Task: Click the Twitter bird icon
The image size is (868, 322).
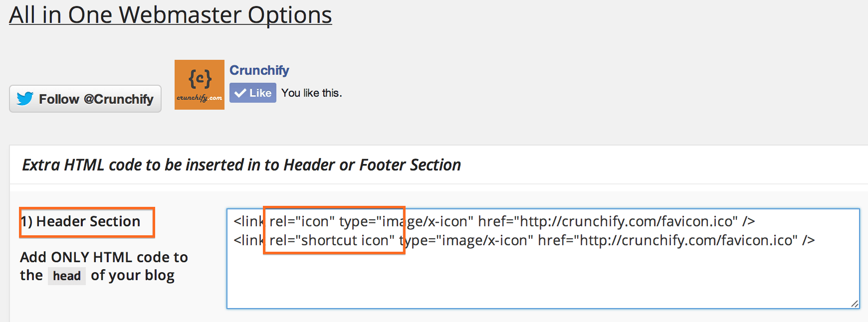Action: (x=24, y=99)
